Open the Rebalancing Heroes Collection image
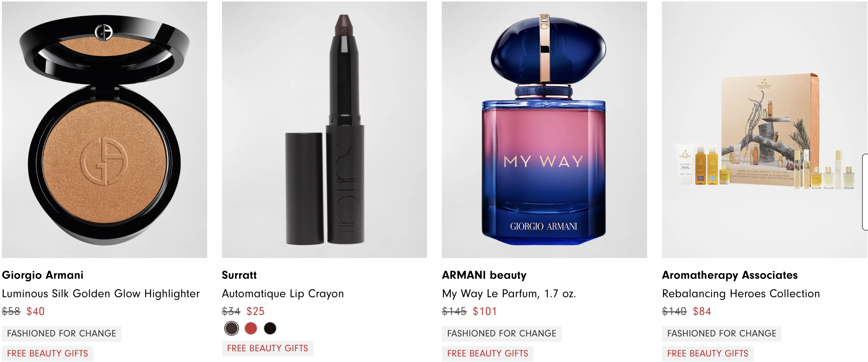 pos(764,130)
